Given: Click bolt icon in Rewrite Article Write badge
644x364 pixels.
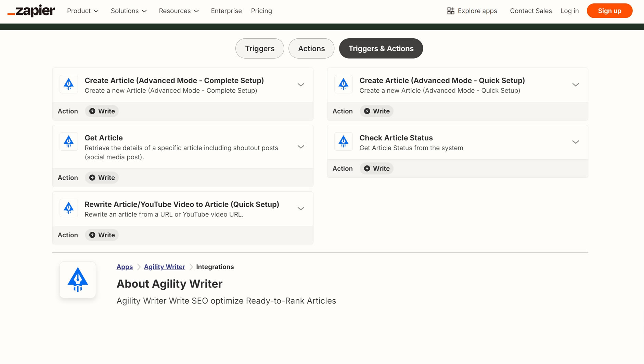Looking at the screenshot, I should tap(92, 235).
